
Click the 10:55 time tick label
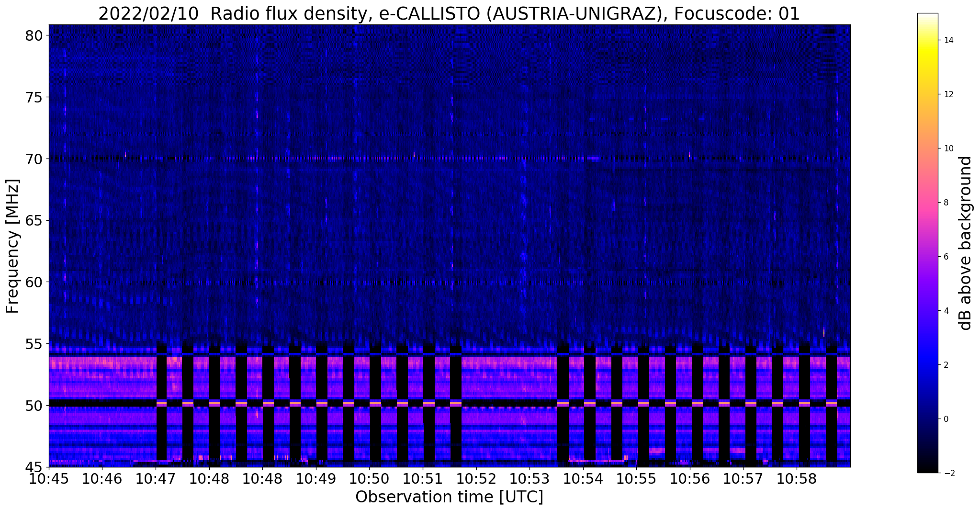(636, 479)
